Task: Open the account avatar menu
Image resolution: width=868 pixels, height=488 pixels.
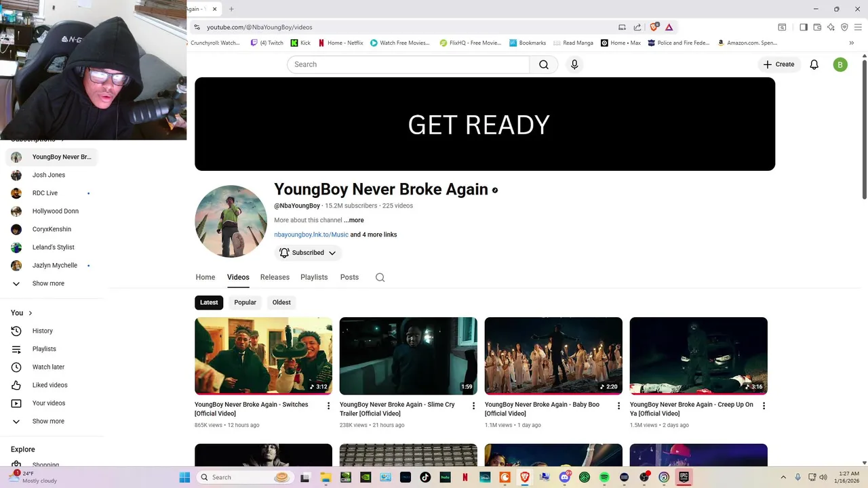Action: coord(840,64)
